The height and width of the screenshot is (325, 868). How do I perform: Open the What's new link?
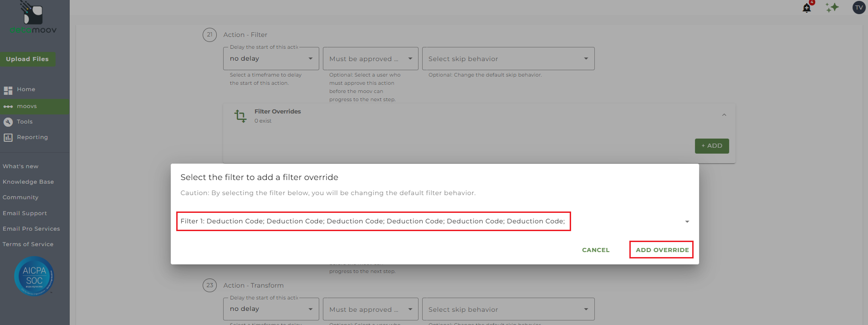coord(20,166)
